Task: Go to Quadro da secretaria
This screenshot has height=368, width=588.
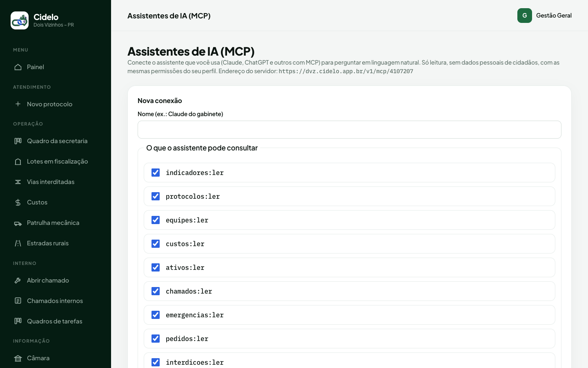Action: (56, 141)
